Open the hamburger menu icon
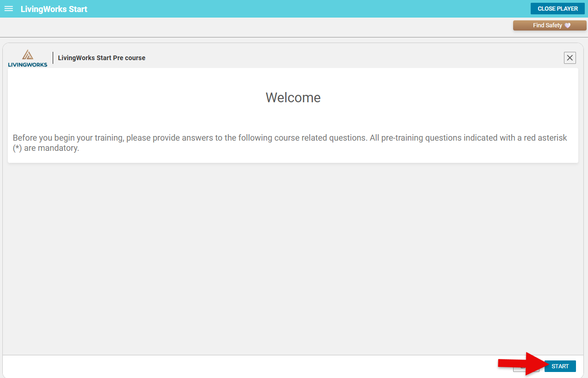The width and height of the screenshot is (588, 378). [9, 9]
